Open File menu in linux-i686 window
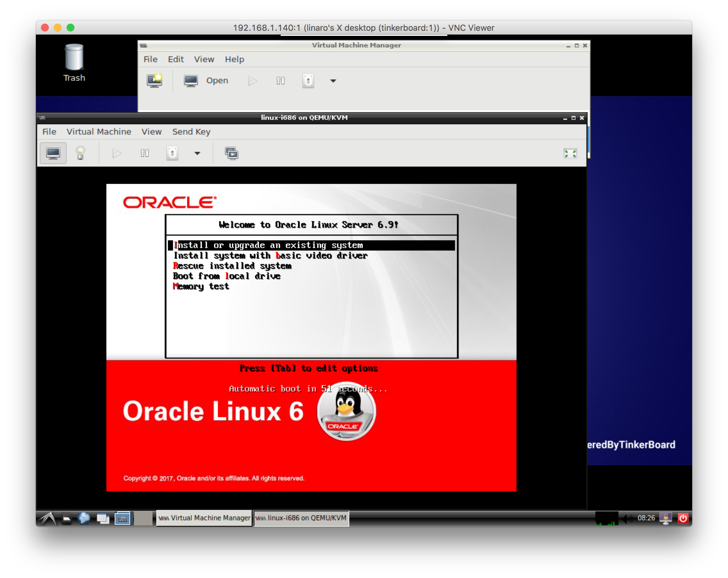This screenshot has height=578, width=728. (49, 132)
